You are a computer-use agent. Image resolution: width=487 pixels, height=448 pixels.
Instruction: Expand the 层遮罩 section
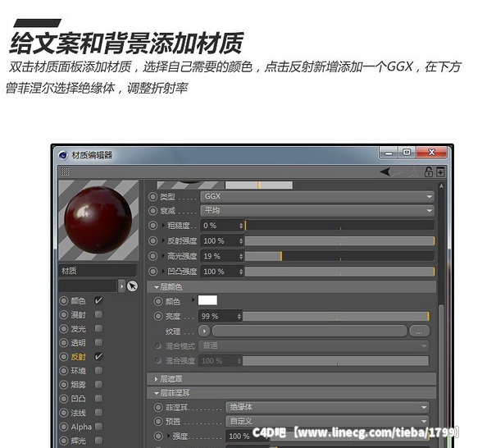(157, 379)
